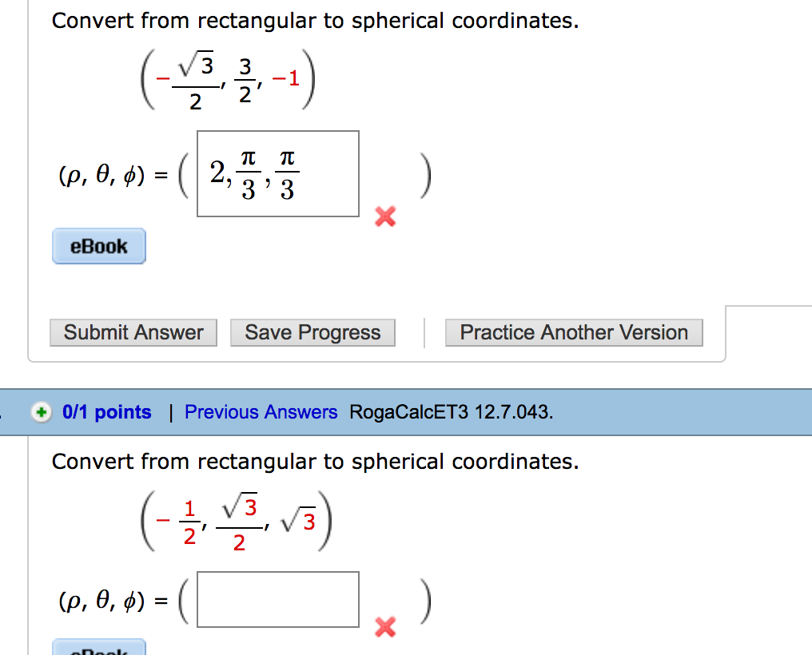Select the green expand marker next to 0/1 points
Screen dimensions: 812x655
pos(41,412)
